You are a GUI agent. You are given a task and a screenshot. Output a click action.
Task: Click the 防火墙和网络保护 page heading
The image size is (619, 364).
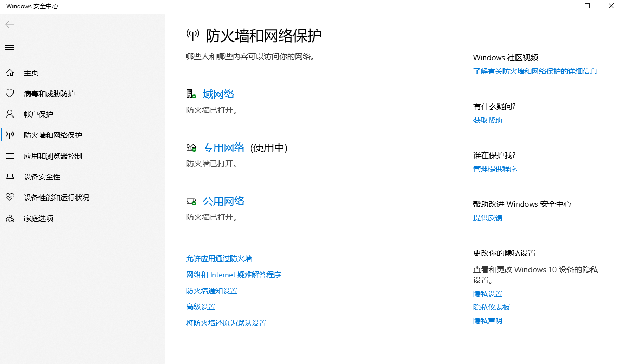click(264, 35)
